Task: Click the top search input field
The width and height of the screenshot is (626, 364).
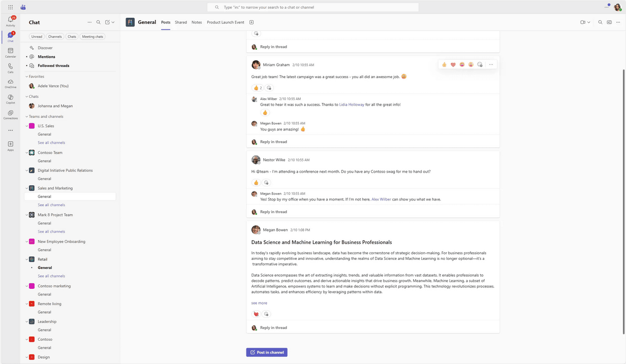Action: (x=312, y=7)
